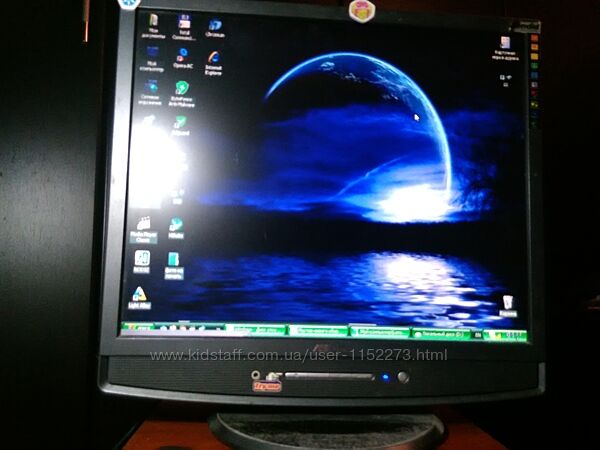Open the teal icon beside Media Player Classic
This screenshot has width=600, height=450.
tap(176, 226)
